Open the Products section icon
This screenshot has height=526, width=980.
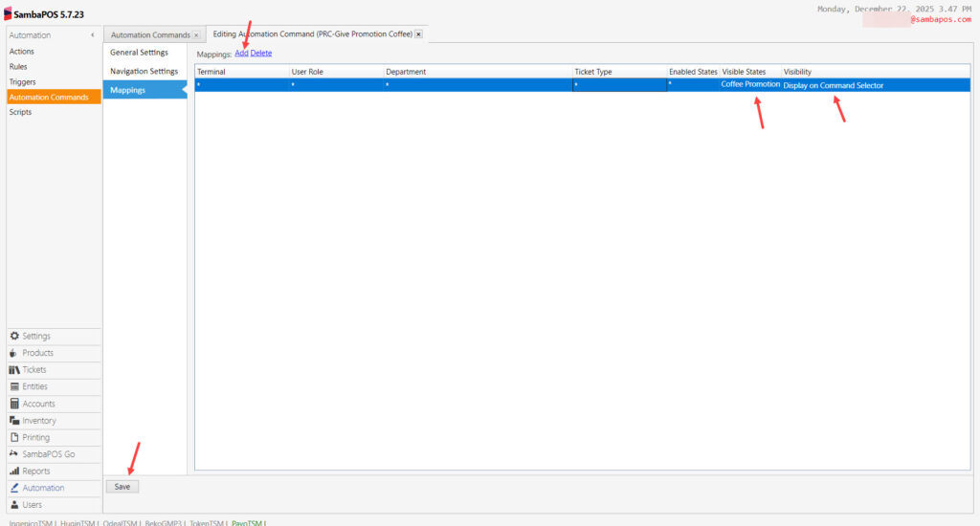[x=14, y=353]
